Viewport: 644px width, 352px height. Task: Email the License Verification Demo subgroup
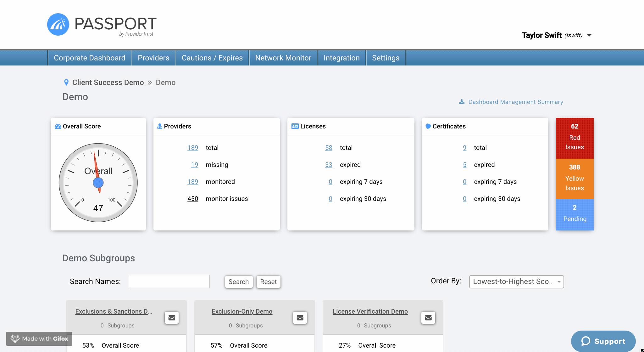click(428, 318)
